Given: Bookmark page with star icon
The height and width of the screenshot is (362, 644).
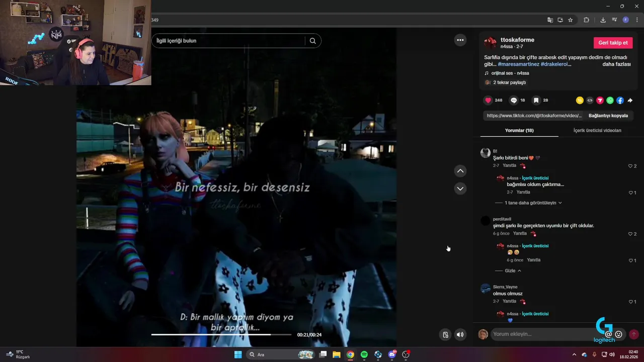Looking at the screenshot, I should [x=570, y=20].
